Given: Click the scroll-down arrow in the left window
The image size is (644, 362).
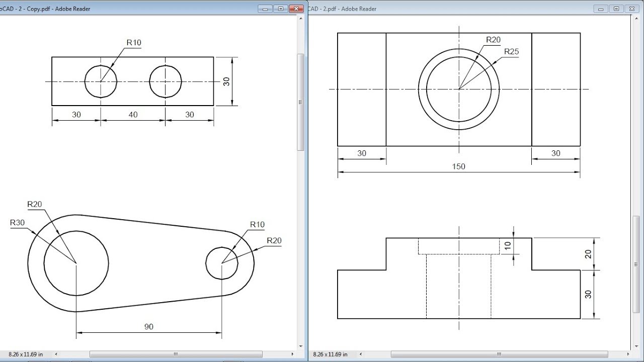Looking at the screenshot, I should (301, 345).
